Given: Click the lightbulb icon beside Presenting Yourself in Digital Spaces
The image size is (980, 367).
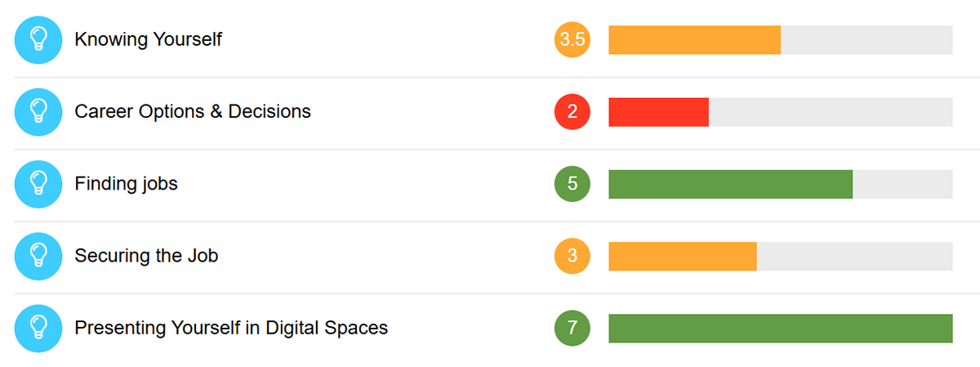Looking at the screenshot, I should (38, 328).
